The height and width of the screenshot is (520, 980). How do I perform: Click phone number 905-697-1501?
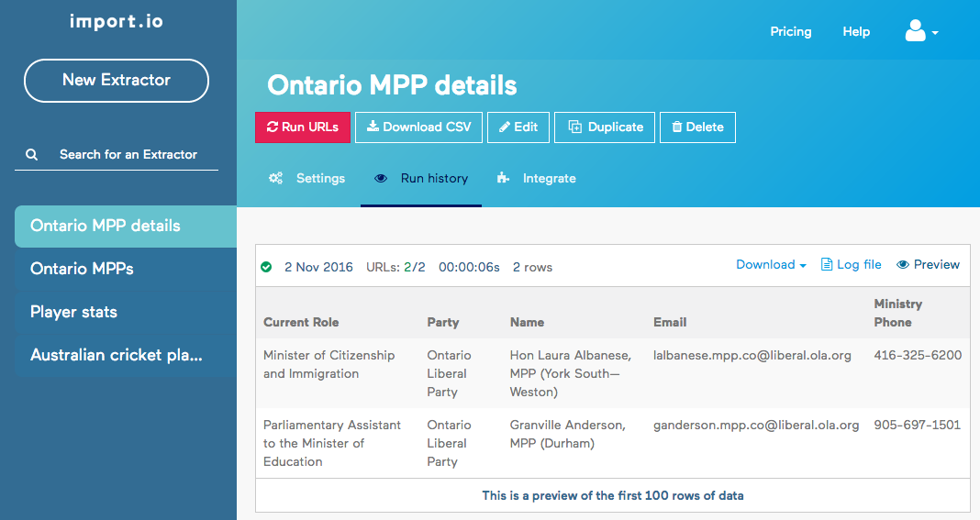tap(917, 425)
